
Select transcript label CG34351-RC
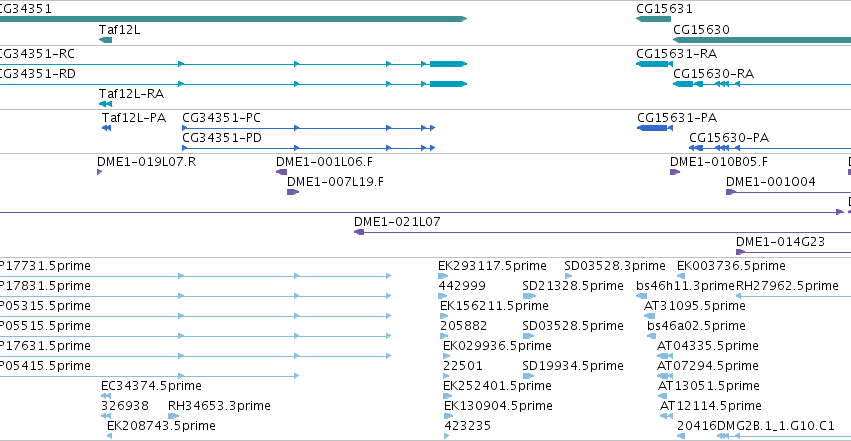[x=37, y=54]
